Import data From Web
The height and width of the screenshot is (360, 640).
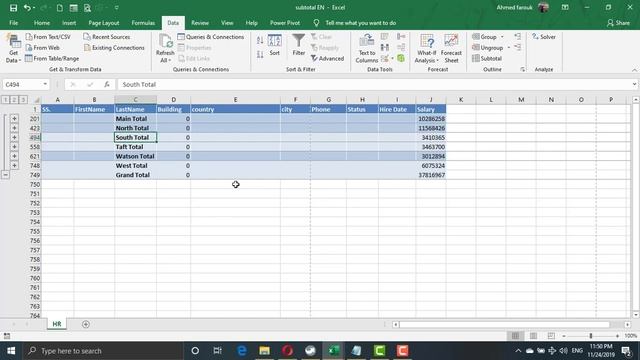click(42, 48)
